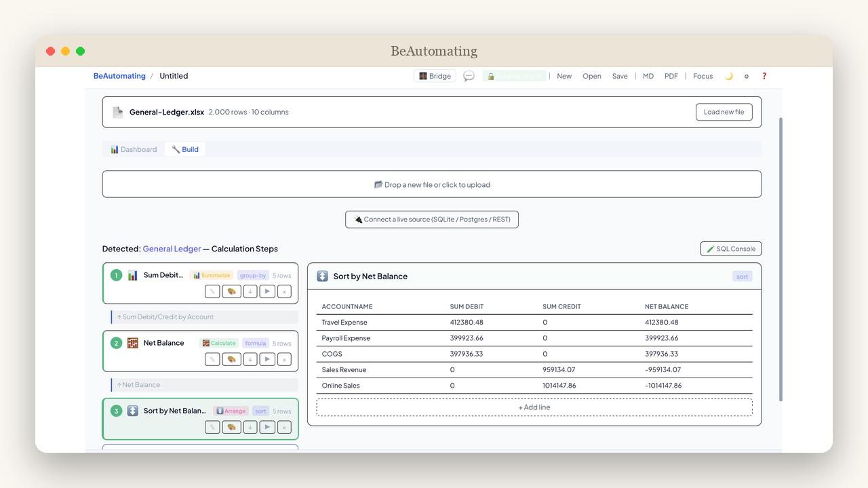Move the Net Balance step down

(250, 359)
